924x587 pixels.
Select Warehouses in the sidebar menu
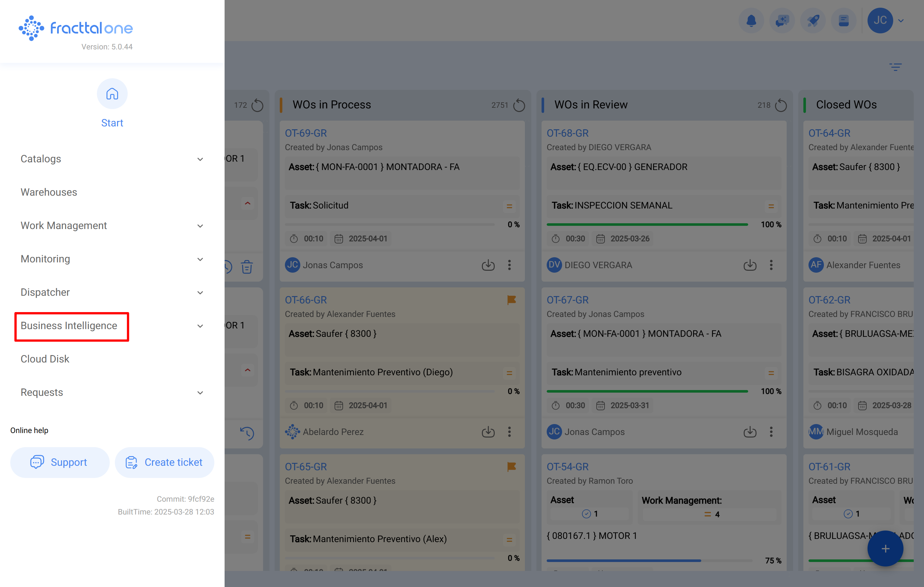[49, 192]
